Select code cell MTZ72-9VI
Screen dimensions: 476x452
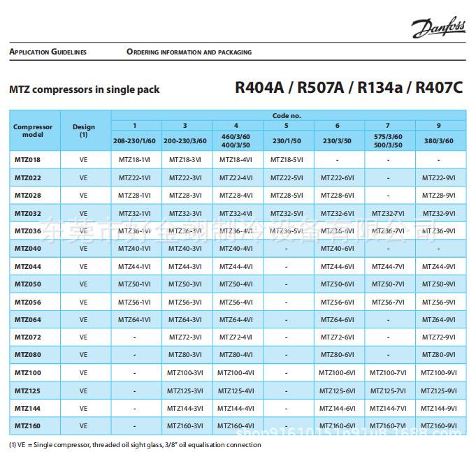click(439, 337)
